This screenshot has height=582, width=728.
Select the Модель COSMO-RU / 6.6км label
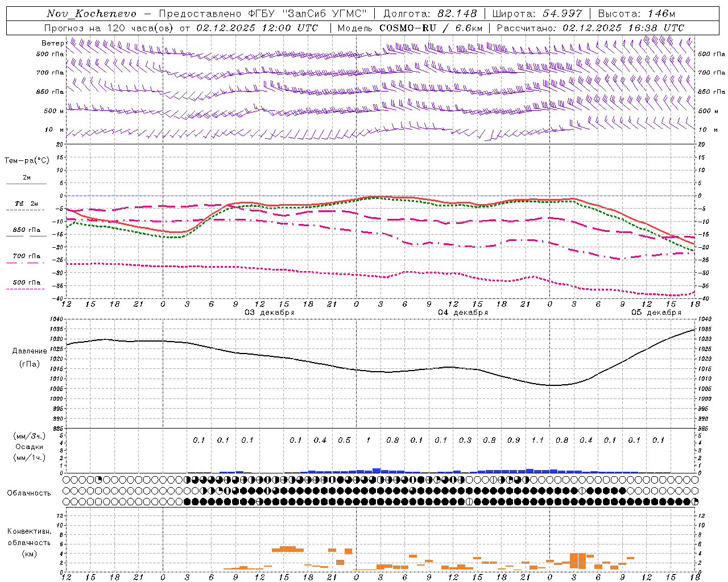coord(410,28)
